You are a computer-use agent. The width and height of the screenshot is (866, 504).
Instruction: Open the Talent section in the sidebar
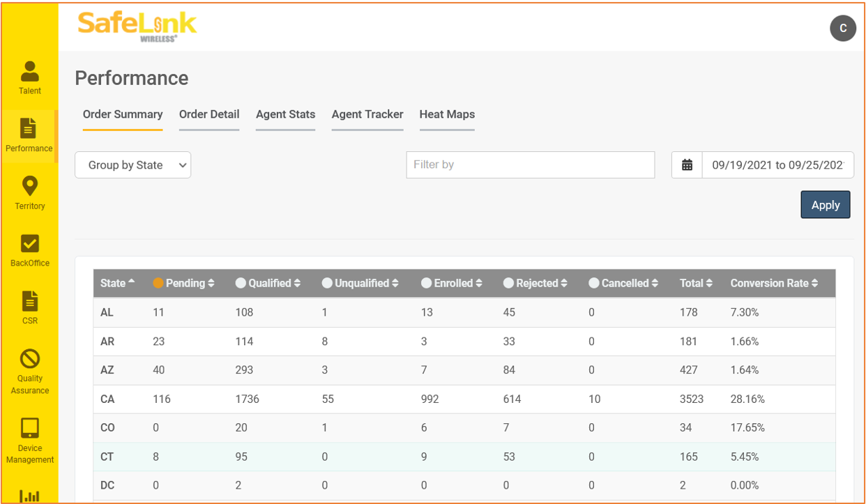click(x=30, y=77)
